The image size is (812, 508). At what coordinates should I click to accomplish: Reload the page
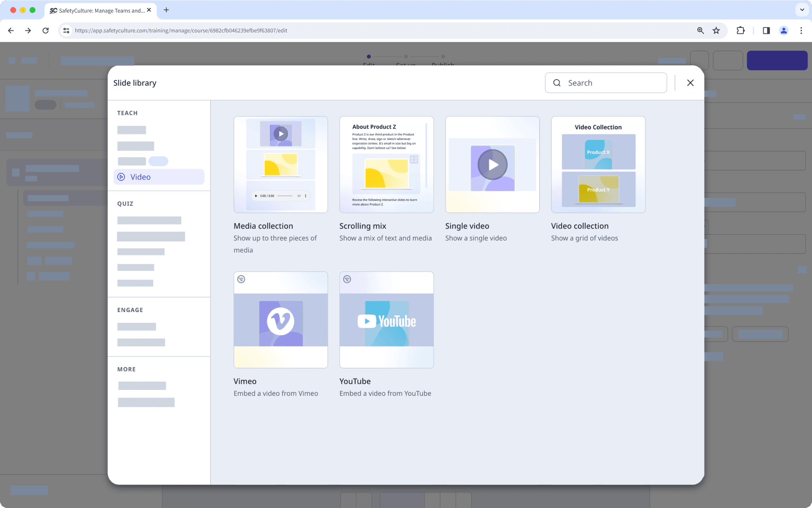click(45, 30)
